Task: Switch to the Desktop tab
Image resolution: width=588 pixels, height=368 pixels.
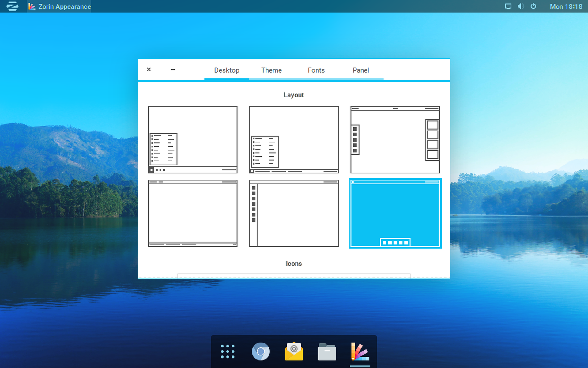Action: coord(227,70)
